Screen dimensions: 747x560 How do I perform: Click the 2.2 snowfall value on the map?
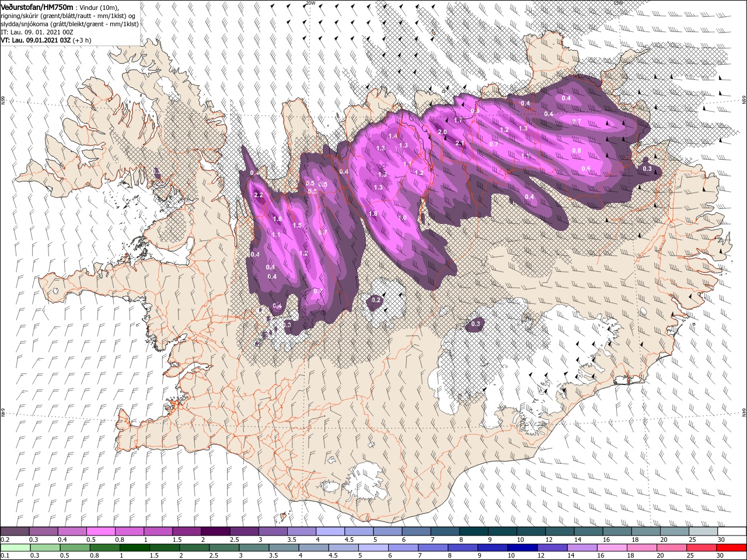click(x=259, y=195)
